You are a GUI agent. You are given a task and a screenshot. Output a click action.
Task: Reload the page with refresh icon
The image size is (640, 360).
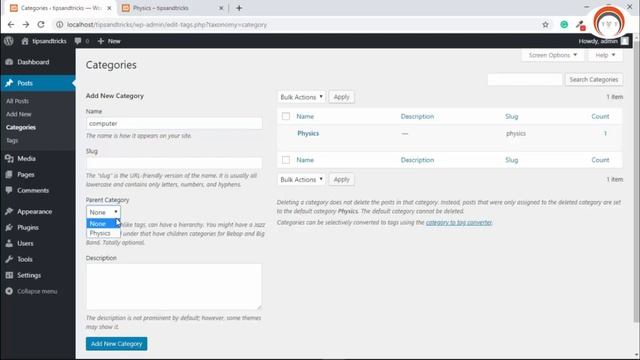41,24
